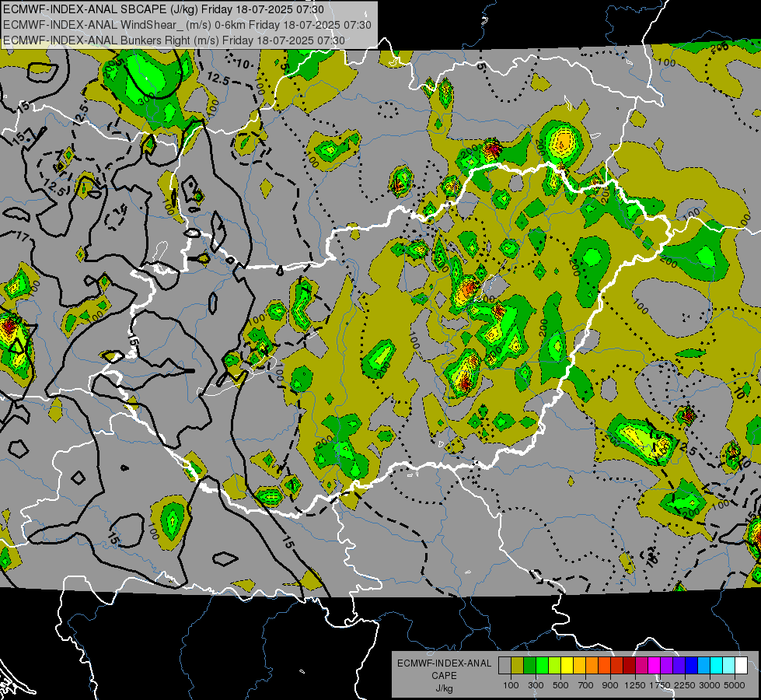Click the 2250 tick label in legend
Screen dimensions: 761x700
686,685
